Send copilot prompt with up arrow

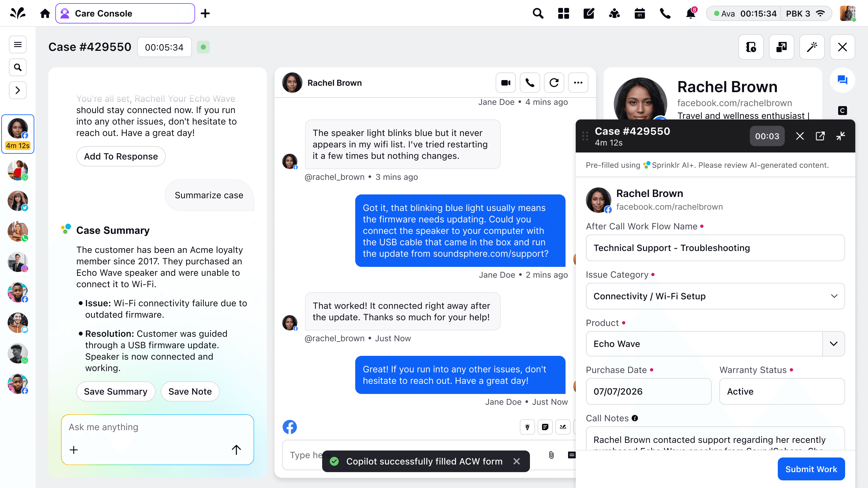[x=236, y=450]
